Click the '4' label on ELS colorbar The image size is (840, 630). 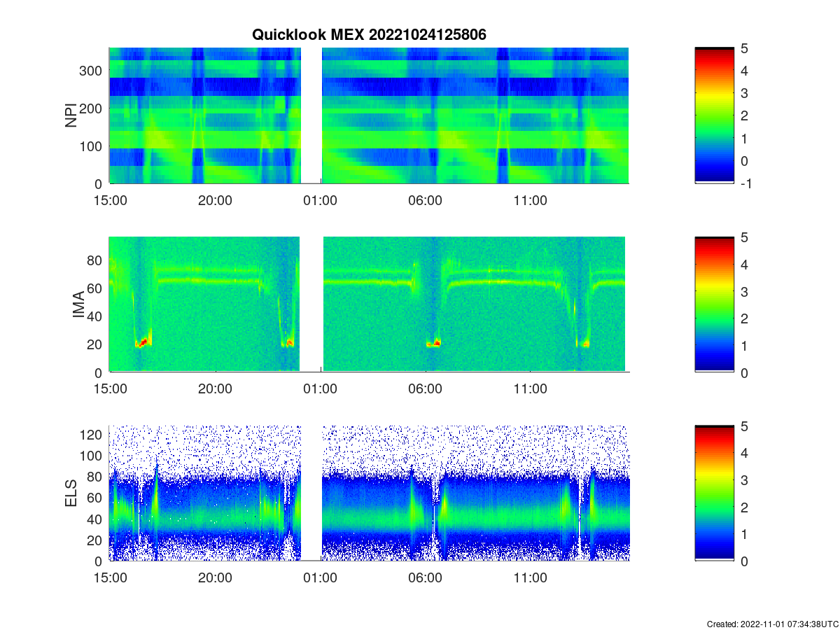[745, 454]
